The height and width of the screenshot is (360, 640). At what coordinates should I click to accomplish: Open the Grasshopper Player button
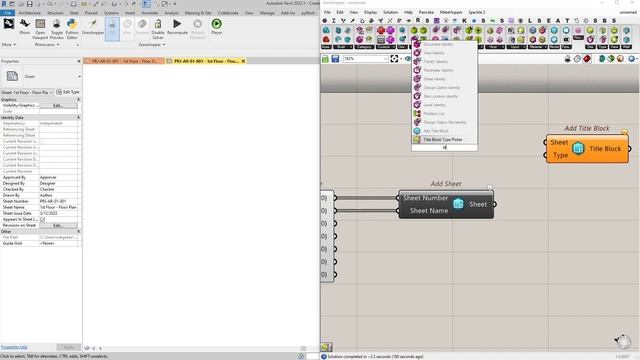(216, 27)
